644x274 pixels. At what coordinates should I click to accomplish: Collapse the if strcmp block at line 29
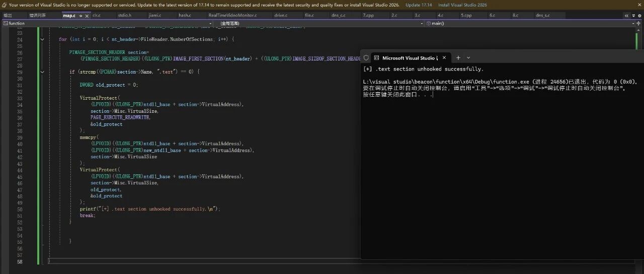click(42, 72)
